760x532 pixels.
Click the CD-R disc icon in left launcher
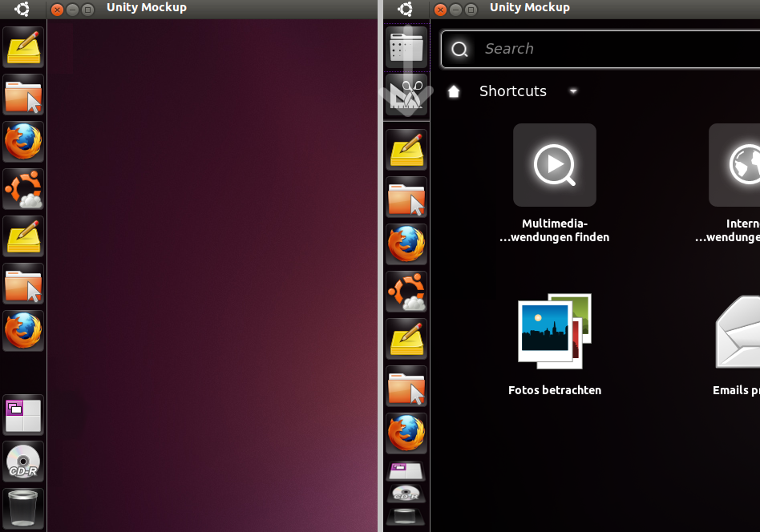[23, 461]
